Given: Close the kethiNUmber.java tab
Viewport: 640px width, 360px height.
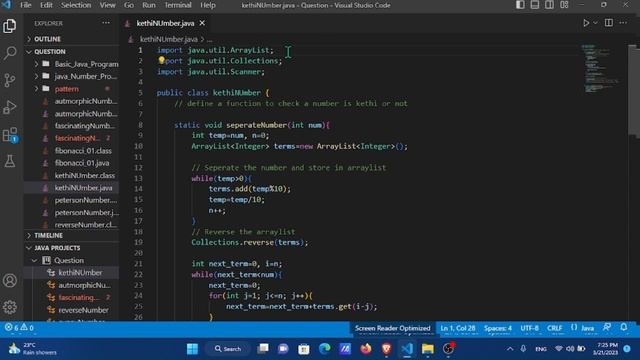Looking at the screenshot, I should pyautogui.click(x=202, y=23).
